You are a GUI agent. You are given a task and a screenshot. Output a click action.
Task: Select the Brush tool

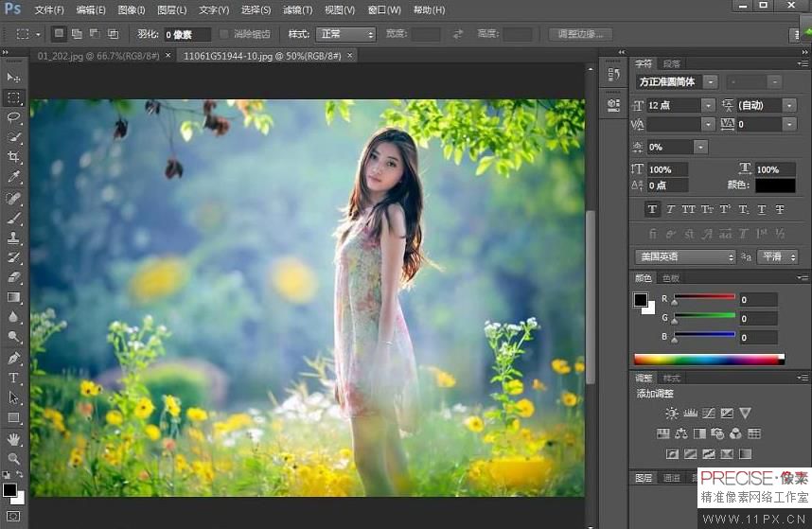click(13, 218)
